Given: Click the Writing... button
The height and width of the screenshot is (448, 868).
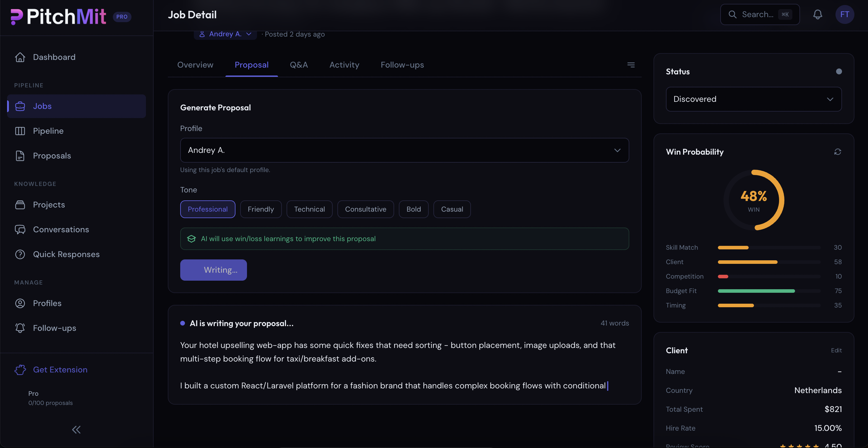Looking at the screenshot, I should 213,270.
